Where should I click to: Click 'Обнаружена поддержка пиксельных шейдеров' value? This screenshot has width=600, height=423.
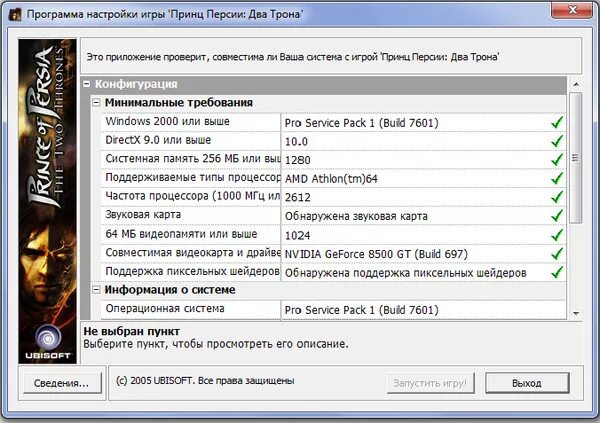pos(406,273)
